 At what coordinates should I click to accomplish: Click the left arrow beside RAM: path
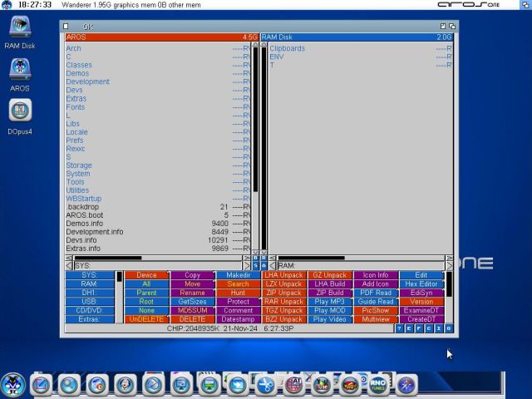coord(273,266)
